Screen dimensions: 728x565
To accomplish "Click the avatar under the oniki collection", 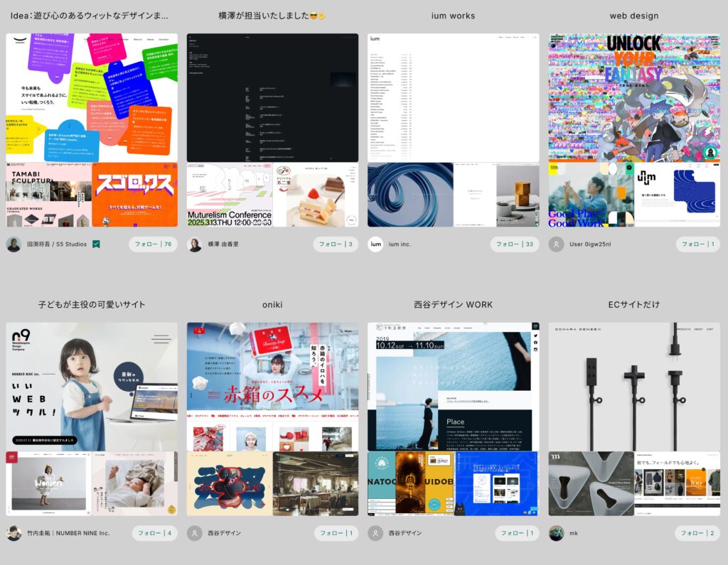I will [194, 533].
